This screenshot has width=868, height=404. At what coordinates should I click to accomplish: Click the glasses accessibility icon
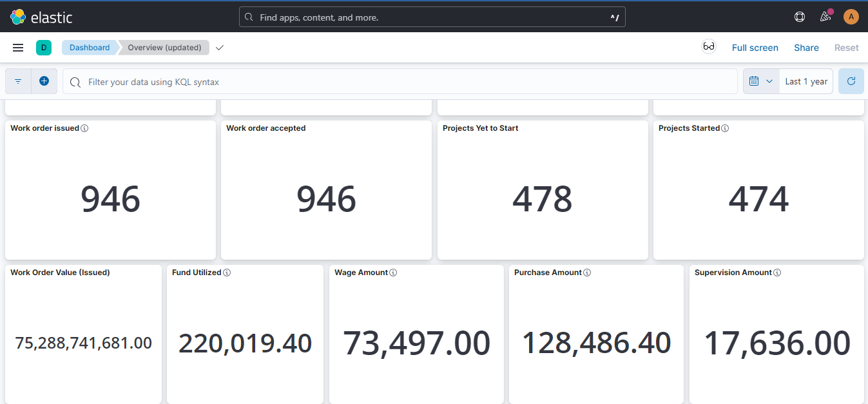[x=708, y=47]
